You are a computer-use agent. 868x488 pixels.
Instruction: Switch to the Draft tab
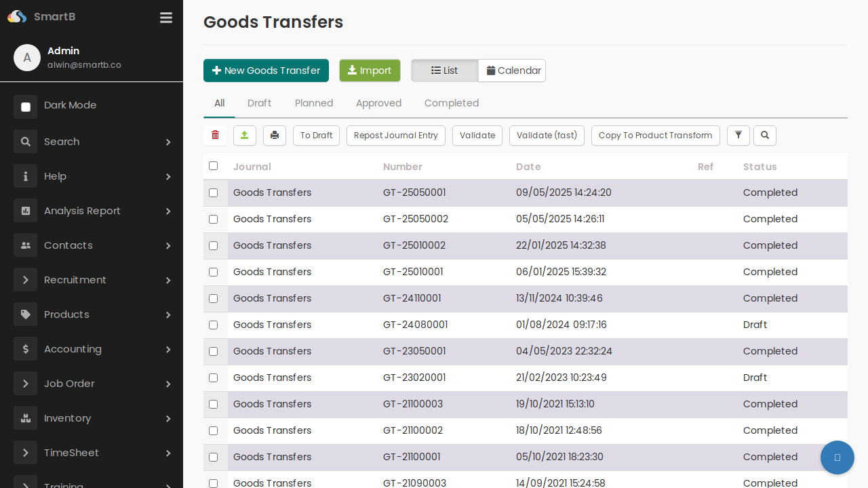[x=259, y=103]
